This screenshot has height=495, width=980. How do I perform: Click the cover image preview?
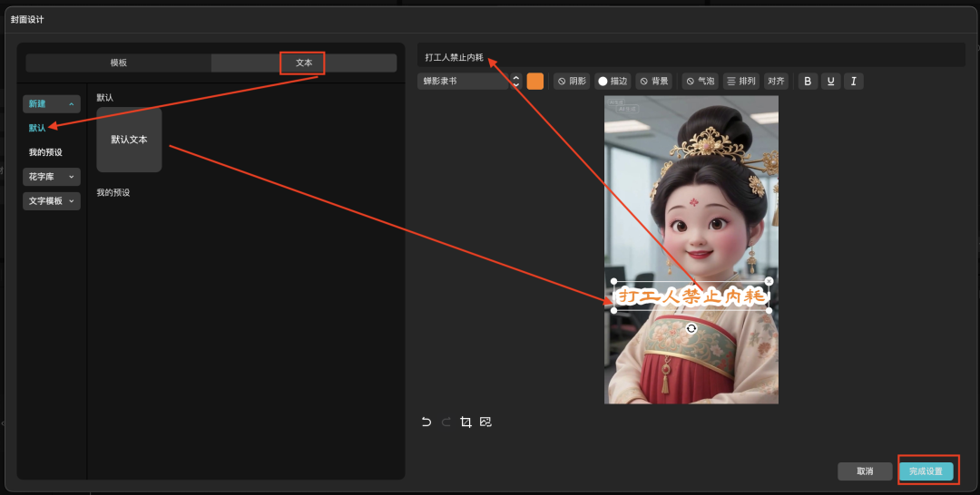coord(691,249)
